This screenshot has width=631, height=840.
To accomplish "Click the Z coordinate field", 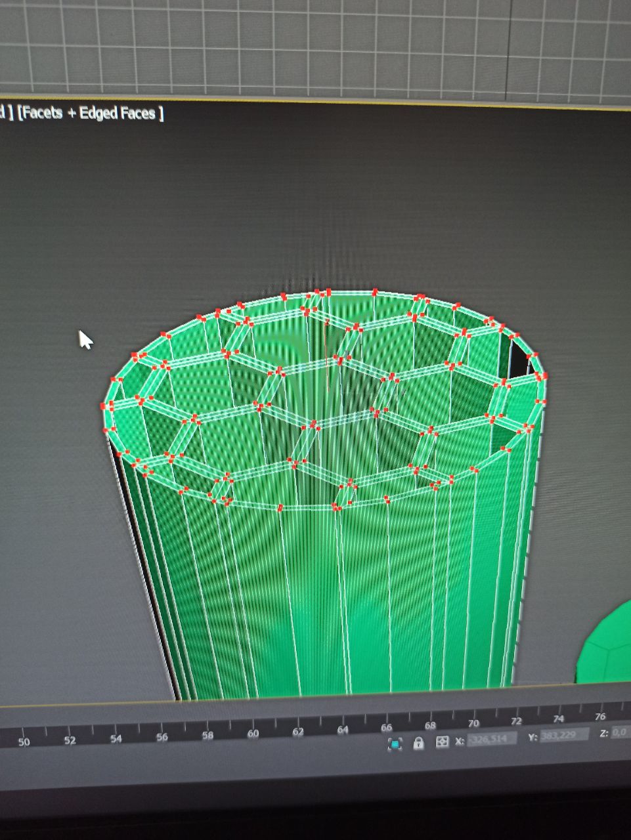I will [x=620, y=732].
